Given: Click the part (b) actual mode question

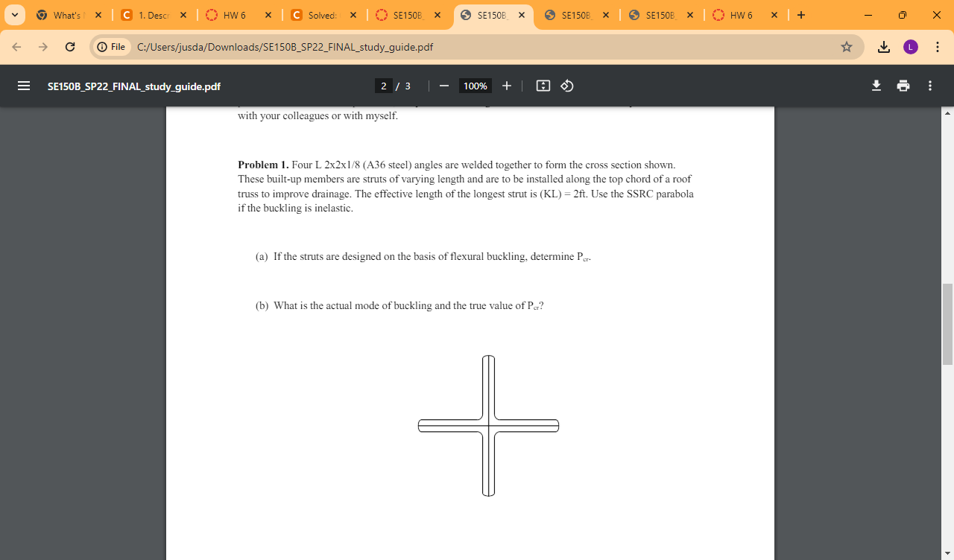Looking at the screenshot, I should (x=399, y=306).
